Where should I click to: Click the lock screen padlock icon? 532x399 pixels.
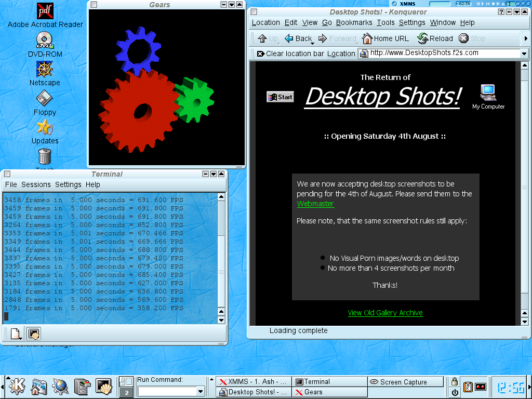455,381
